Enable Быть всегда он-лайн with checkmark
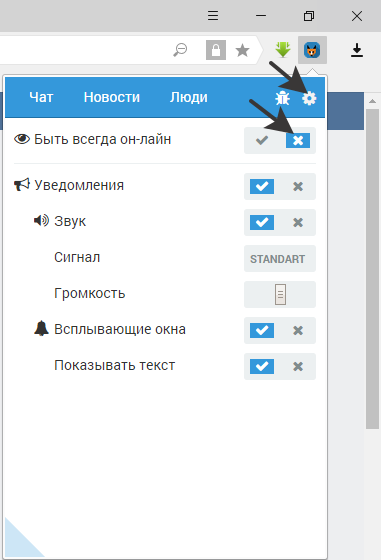The height and width of the screenshot is (560, 381). click(x=262, y=140)
